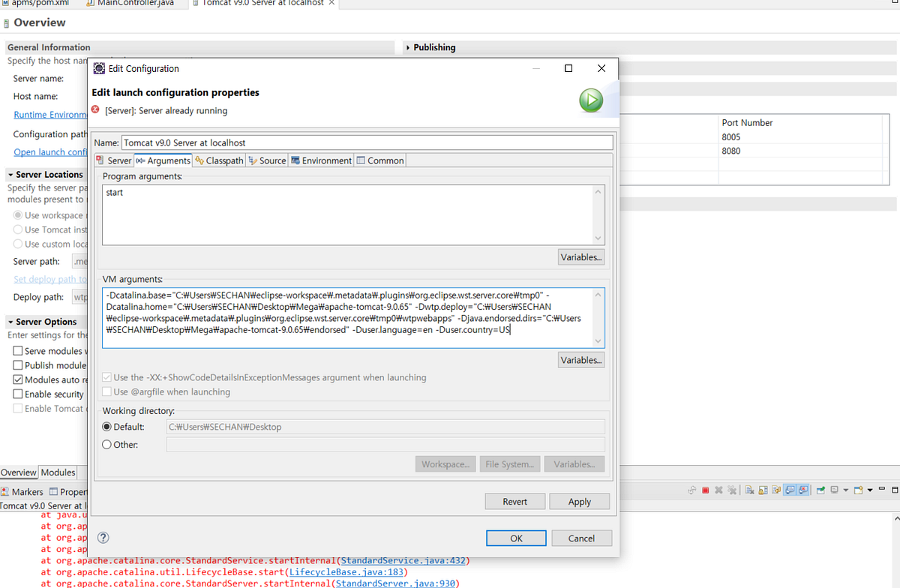Toggle Show Console When Standard Error Changes icon
Image resolution: width=900 pixels, height=588 pixels.
[x=802, y=490]
